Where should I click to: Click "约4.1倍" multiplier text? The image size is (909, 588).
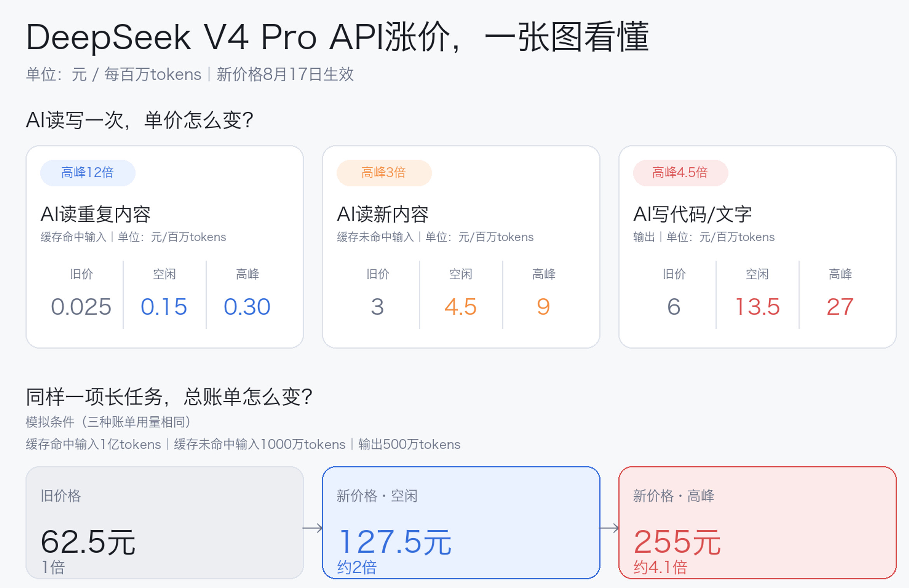pyautogui.click(x=660, y=567)
